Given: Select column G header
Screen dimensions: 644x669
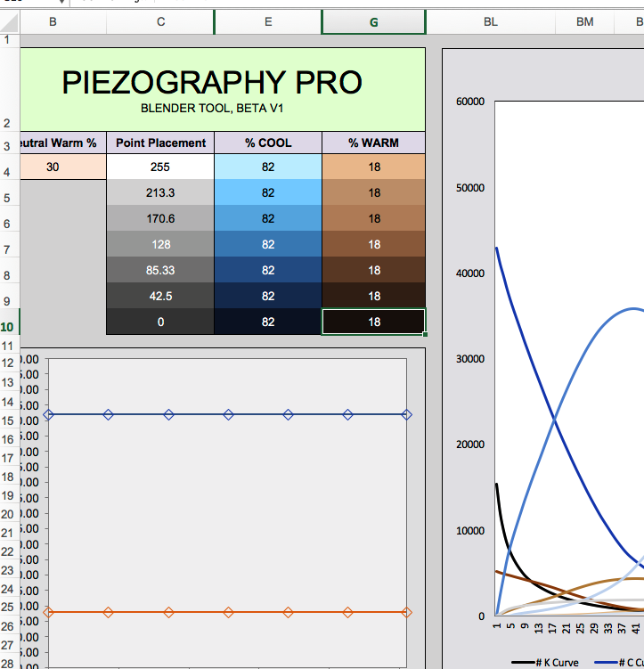Looking at the screenshot, I should click(x=373, y=22).
